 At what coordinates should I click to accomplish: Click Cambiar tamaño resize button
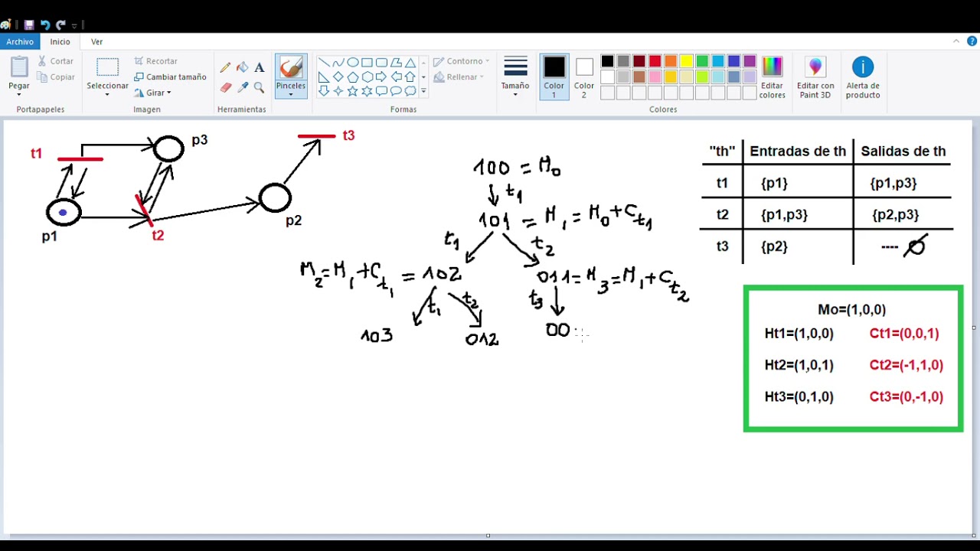(170, 77)
